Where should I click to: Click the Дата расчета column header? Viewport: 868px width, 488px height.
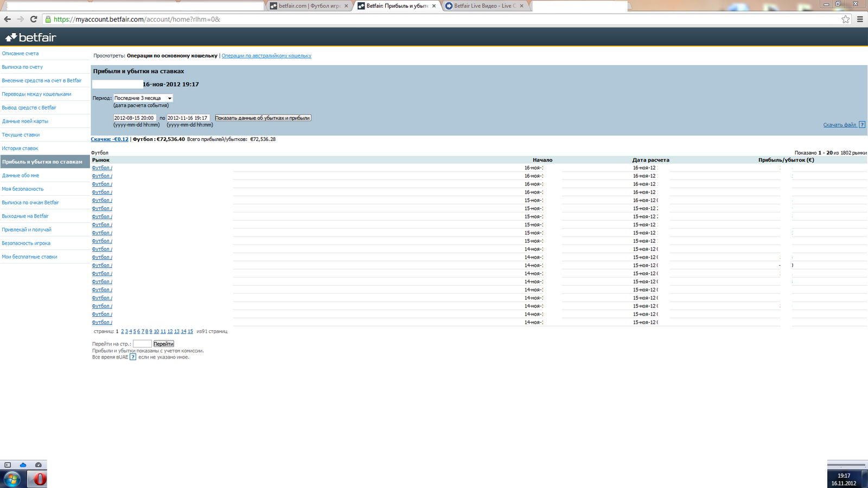coord(650,160)
